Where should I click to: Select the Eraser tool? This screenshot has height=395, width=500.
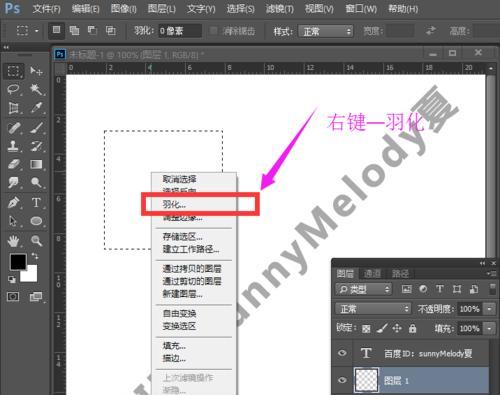(13, 164)
